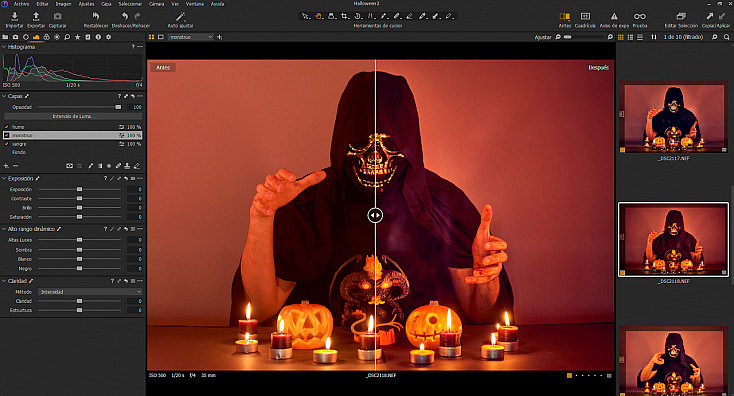Select the eraser icon in Capas toolbar
Screen dimensions: 734x396
pyautogui.click(x=137, y=166)
